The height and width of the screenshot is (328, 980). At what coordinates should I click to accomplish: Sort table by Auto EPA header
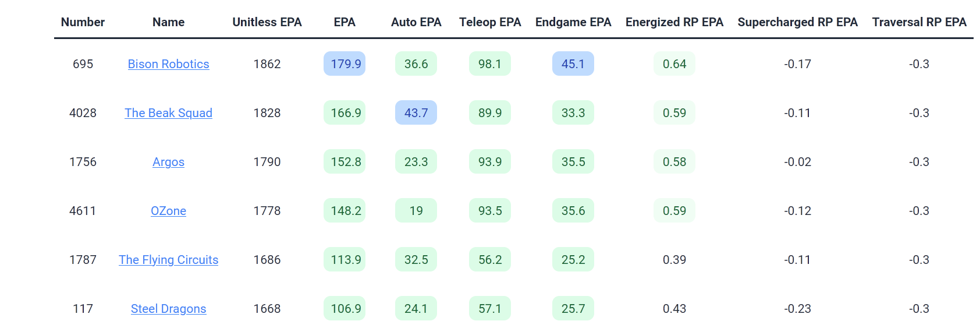[x=416, y=22]
